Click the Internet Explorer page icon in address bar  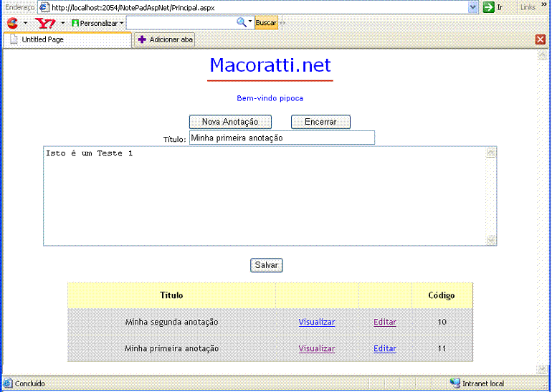pos(44,7)
